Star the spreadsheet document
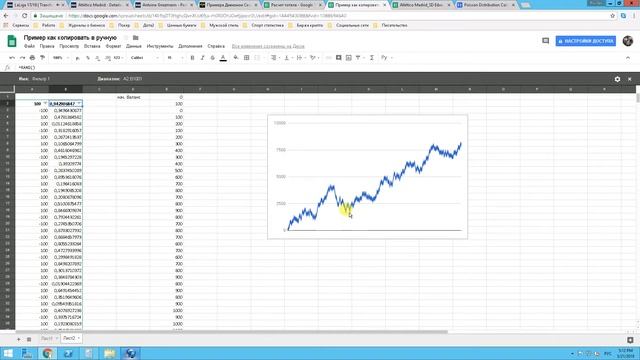 [126, 38]
